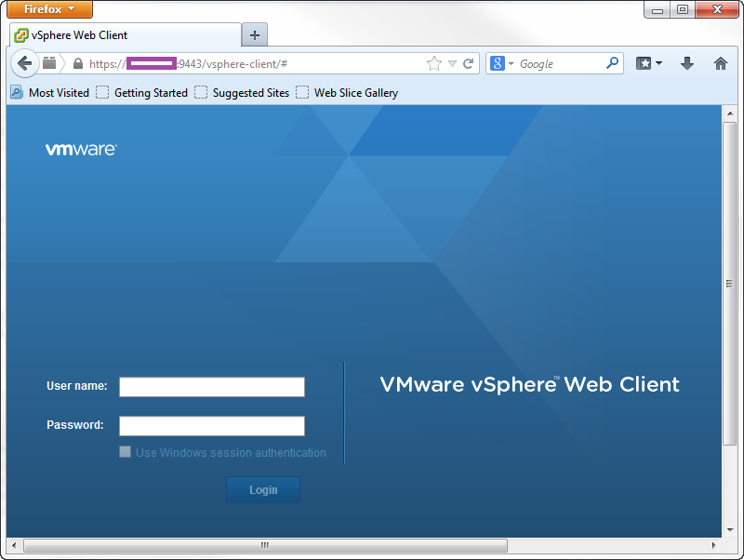Open the Getting Started bookmark
The image size is (744, 560).
[142, 92]
